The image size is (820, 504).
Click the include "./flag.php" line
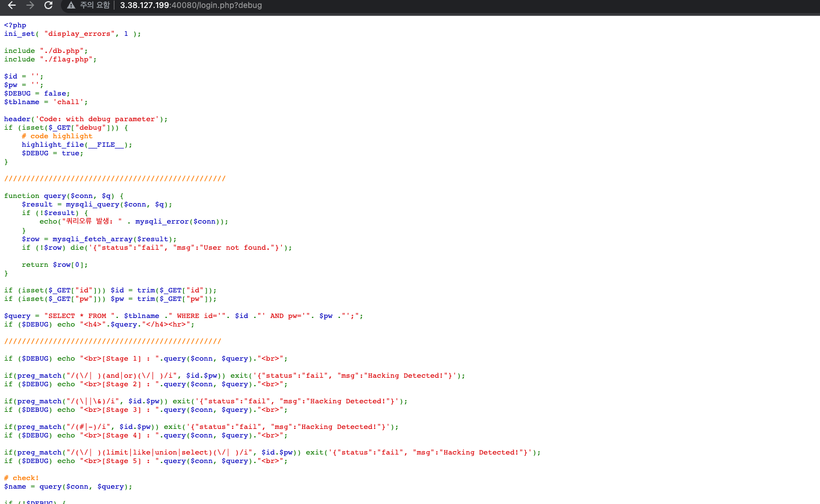point(50,59)
